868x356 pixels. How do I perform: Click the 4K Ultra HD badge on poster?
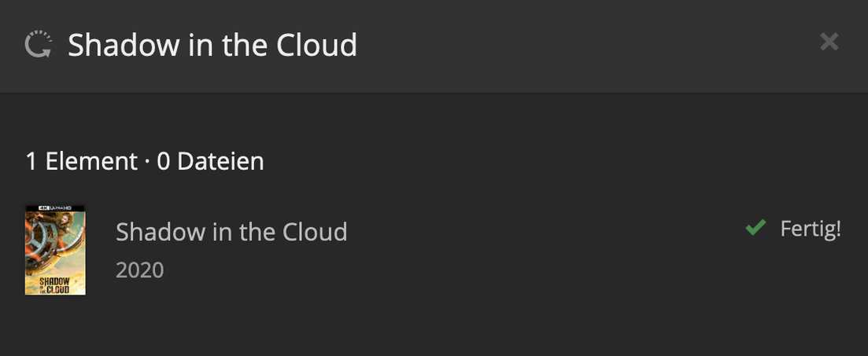55,208
